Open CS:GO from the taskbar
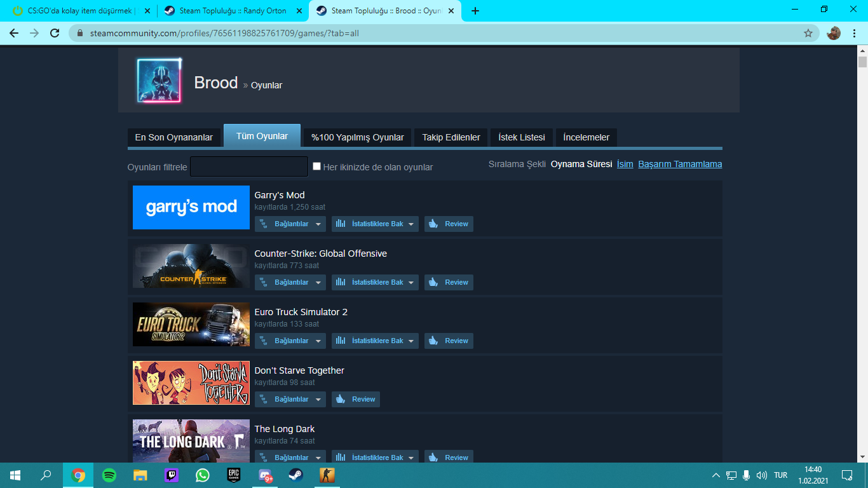 (327, 475)
